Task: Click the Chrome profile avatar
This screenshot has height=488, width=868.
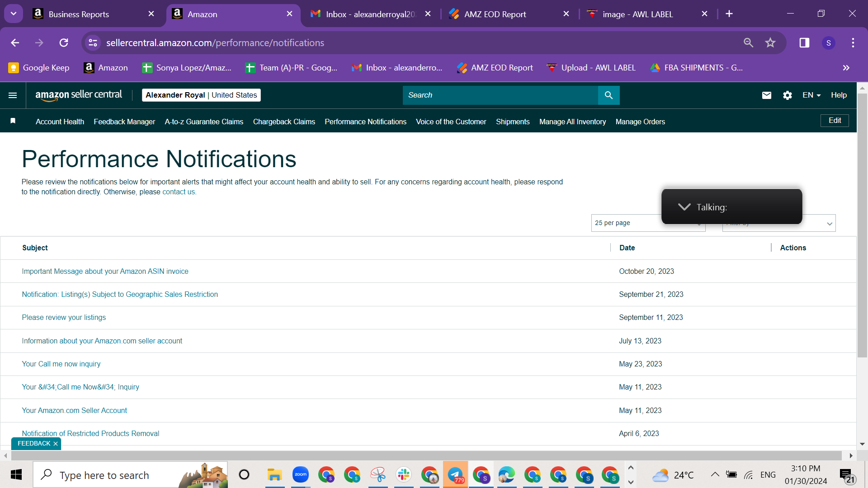Action: pyautogui.click(x=828, y=43)
